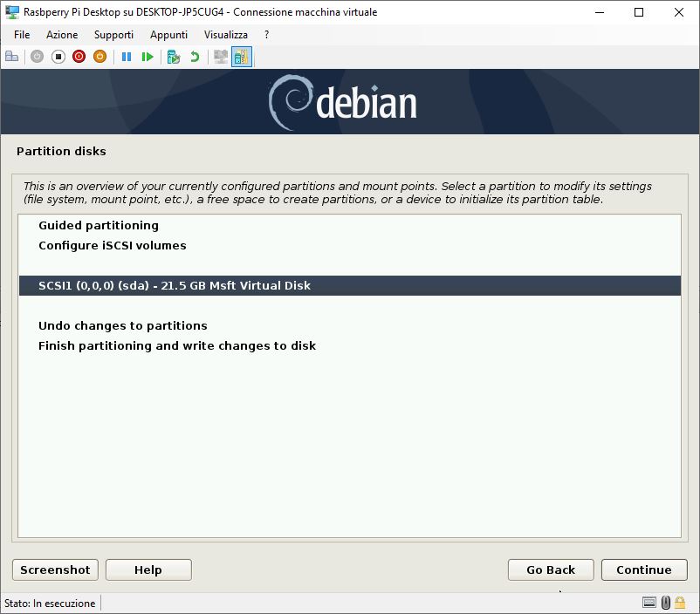Viewport: 700px width, 614px height.
Task: Click the orange Save state icon
Action: (x=100, y=57)
